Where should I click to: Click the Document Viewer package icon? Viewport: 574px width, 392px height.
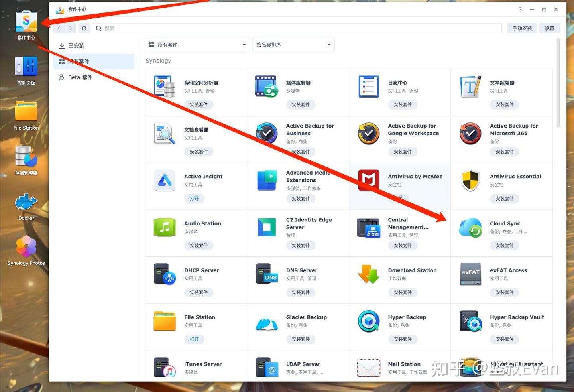[165, 134]
